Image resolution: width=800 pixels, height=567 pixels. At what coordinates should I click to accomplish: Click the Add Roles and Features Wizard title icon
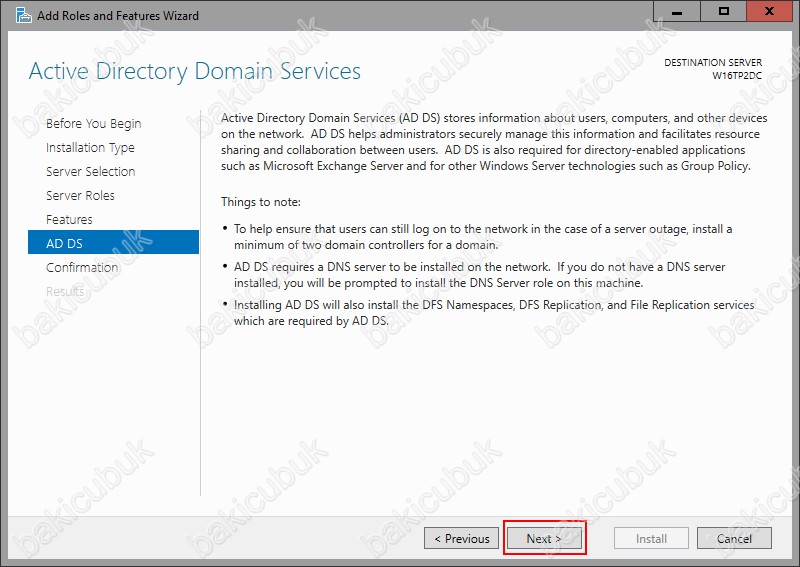click(23, 15)
